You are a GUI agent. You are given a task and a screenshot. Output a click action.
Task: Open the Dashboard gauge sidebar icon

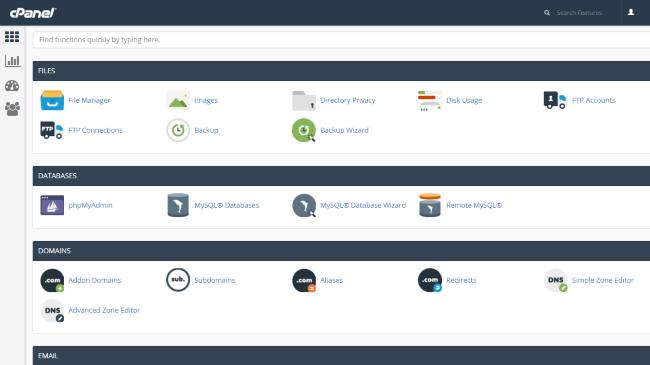pos(12,85)
